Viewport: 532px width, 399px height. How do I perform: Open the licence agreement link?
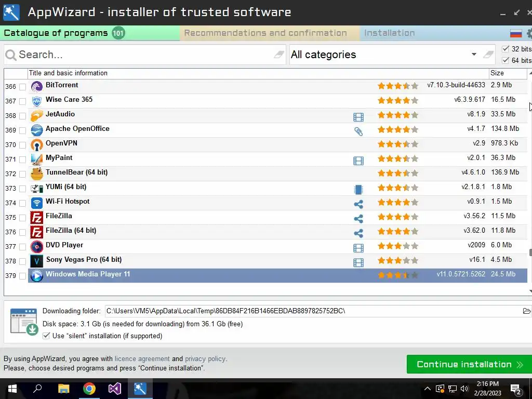tap(142, 358)
